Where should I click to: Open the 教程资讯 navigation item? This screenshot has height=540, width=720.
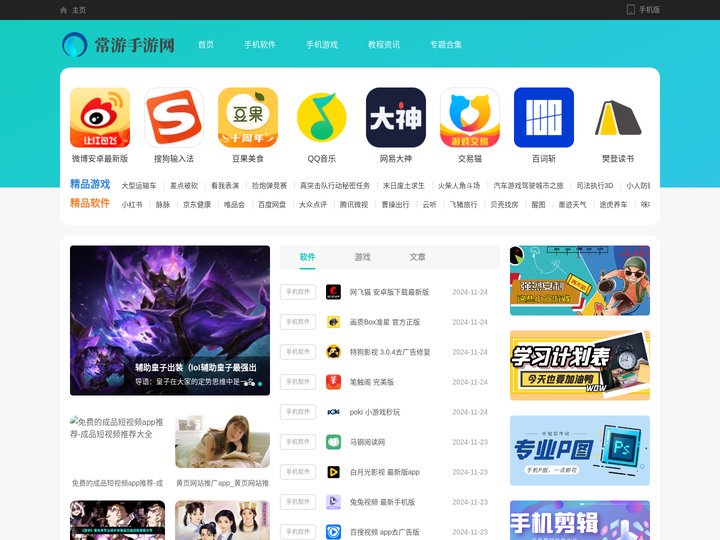click(x=384, y=45)
